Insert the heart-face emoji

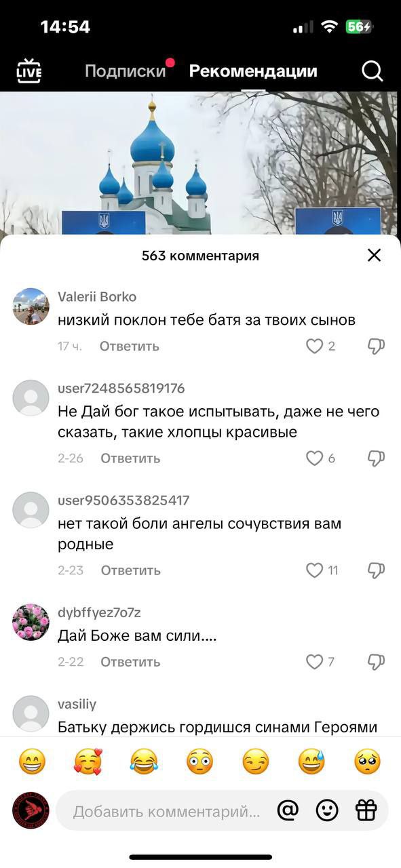point(88,762)
